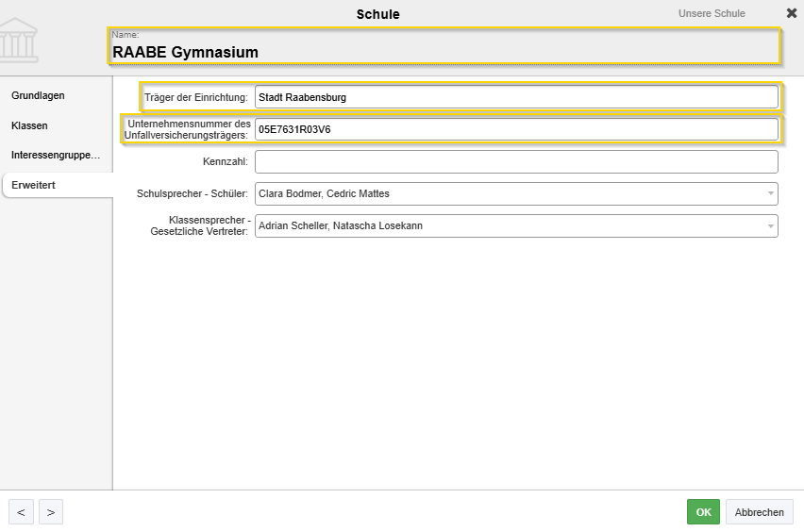Expand the Schulsprecher - Schüler dropdown arrow
Image resolution: width=804 pixels, height=532 pixels.
(770, 193)
